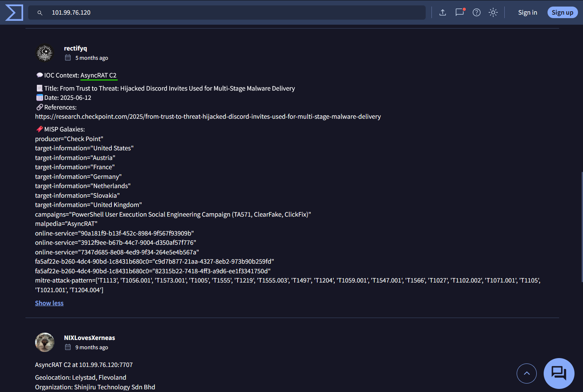Toggle the light/dark theme sun icon
The height and width of the screenshot is (392, 583).
493,13
